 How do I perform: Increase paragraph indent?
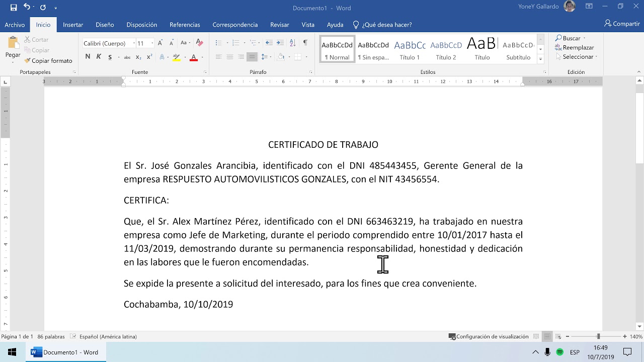pyautogui.click(x=280, y=43)
